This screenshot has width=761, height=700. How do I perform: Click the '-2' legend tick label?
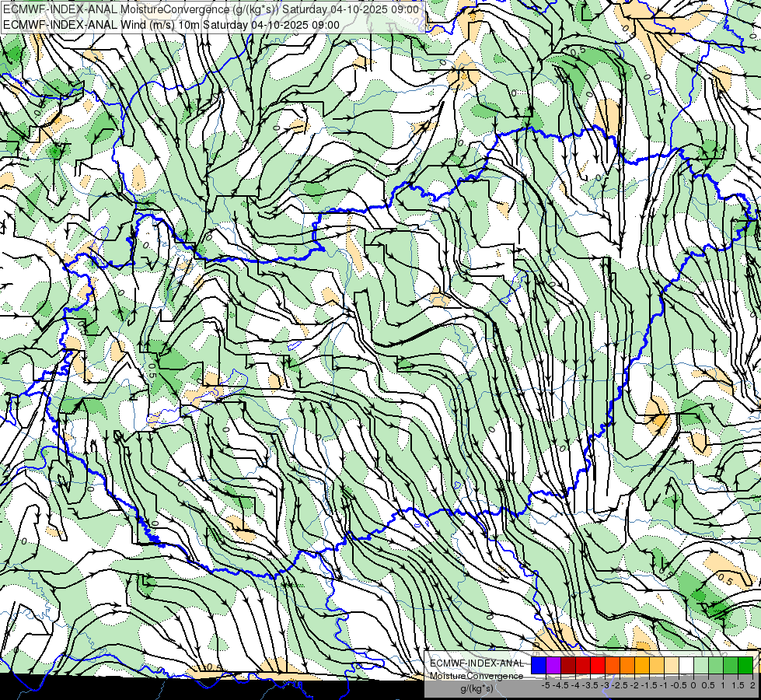[x=634, y=685]
